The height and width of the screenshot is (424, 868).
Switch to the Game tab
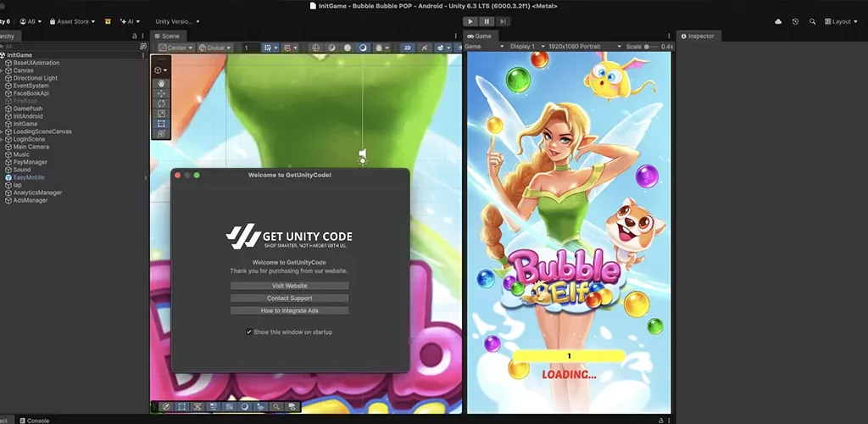480,36
